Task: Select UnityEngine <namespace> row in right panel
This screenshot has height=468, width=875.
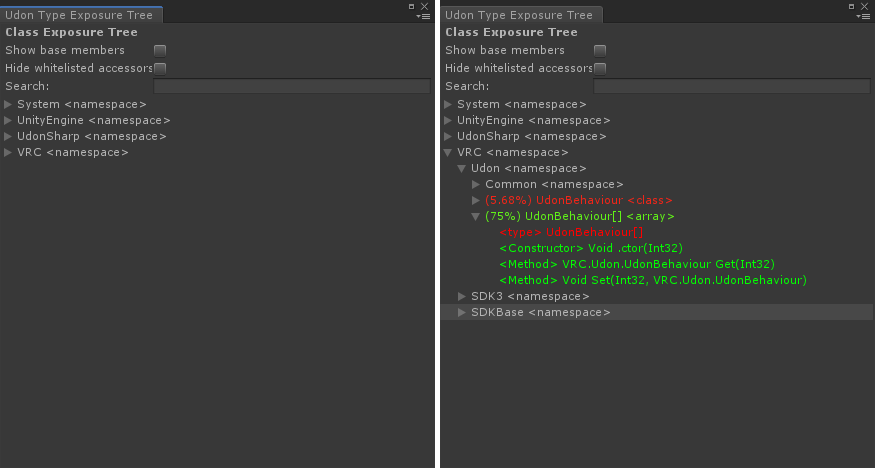Action: click(x=657, y=120)
